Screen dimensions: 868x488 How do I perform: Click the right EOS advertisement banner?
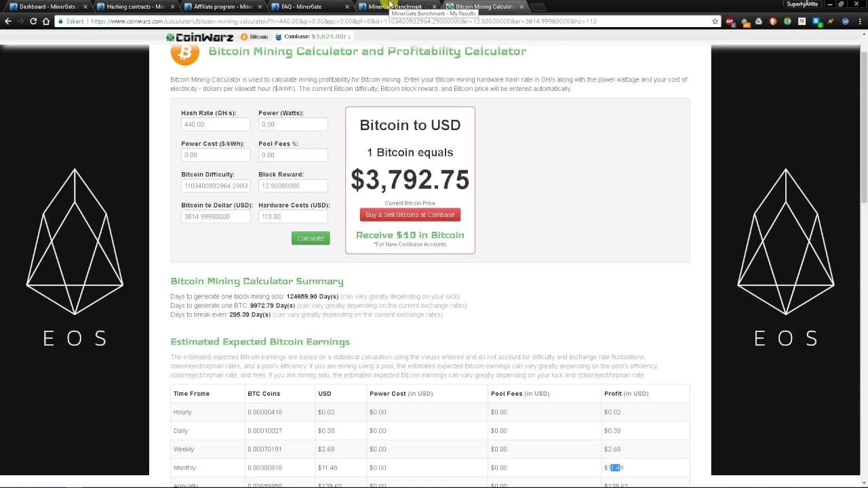786,260
